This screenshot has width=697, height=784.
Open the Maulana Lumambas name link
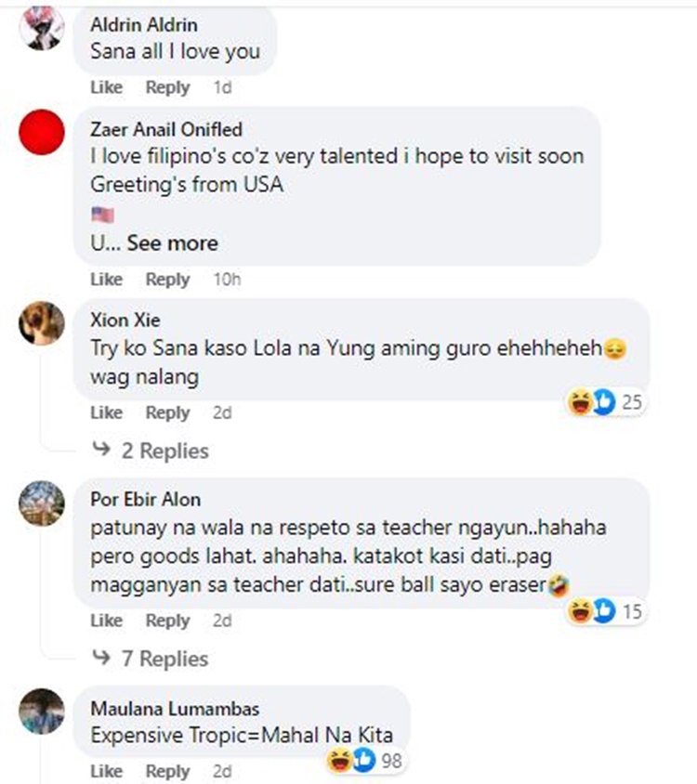[x=175, y=709]
